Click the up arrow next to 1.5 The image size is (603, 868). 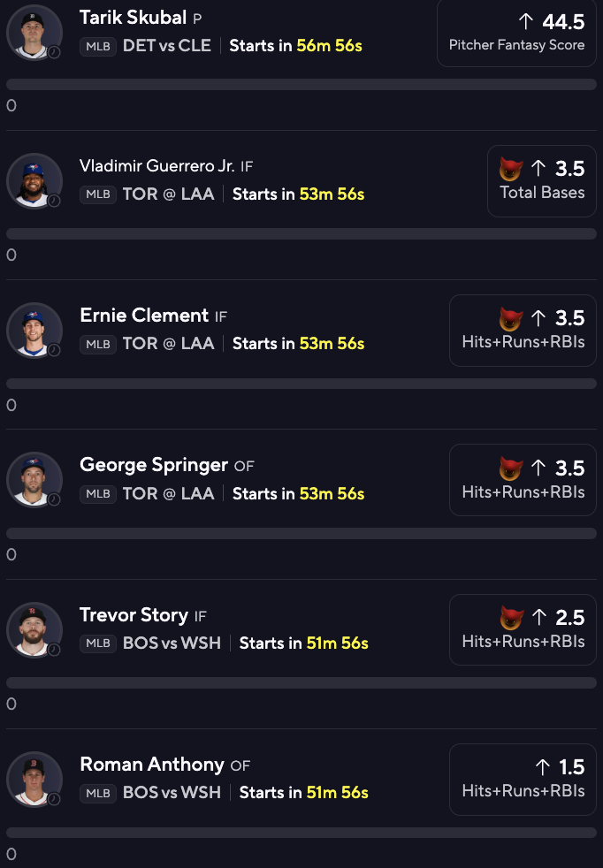coord(543,767)
